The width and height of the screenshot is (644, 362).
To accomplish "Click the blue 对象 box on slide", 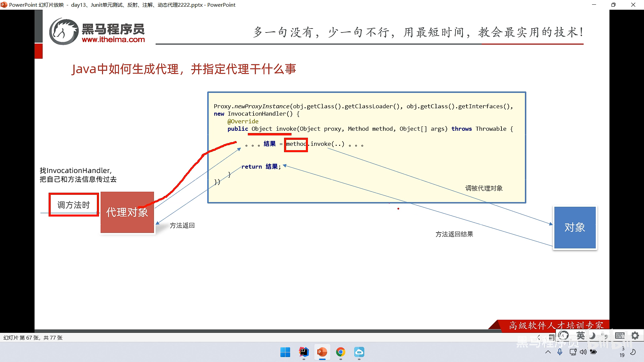I will 575,228.
